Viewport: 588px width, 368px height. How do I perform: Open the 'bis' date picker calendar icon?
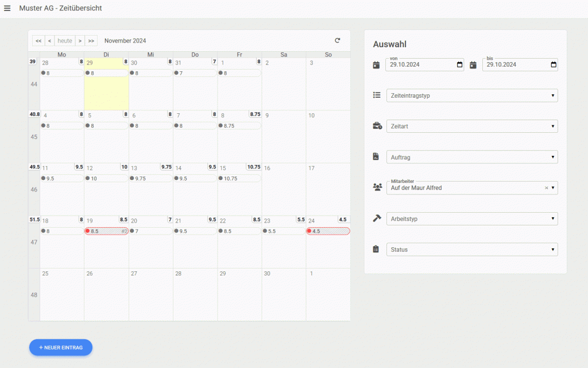[554, 65]
